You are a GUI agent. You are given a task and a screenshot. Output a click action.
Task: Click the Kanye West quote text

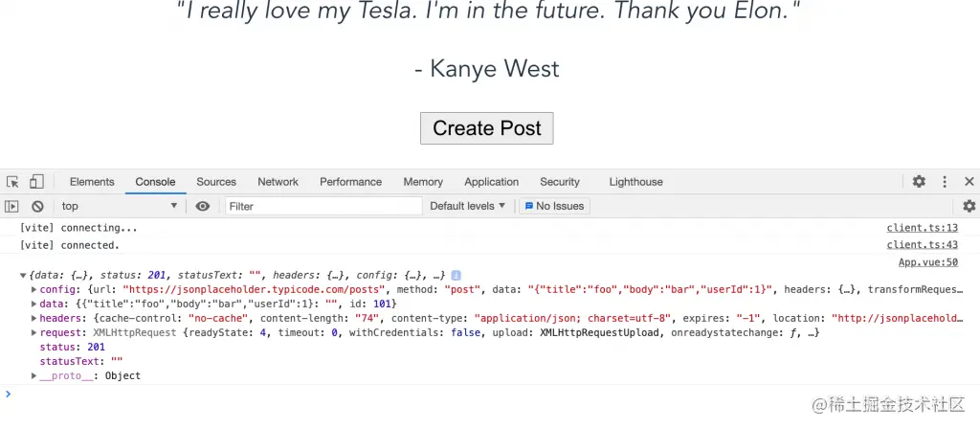488,11
